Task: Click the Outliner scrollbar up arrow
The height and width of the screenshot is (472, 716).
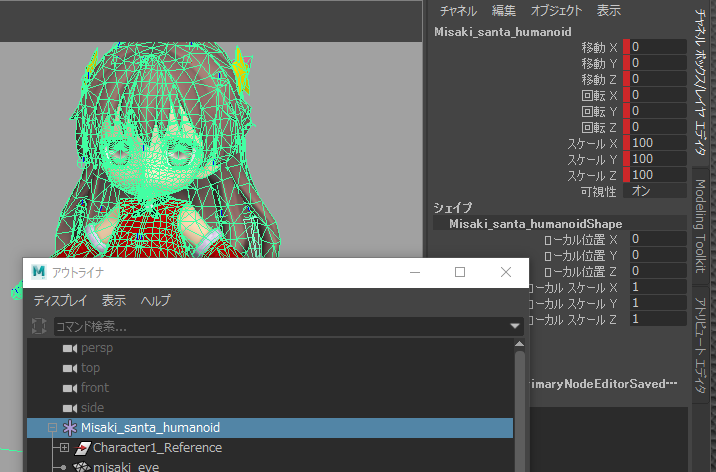Action: point(520,344)
